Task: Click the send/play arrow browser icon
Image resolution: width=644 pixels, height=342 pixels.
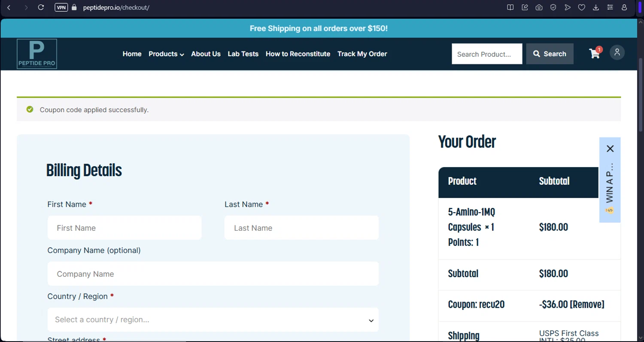Action: (x=568, y=7)
